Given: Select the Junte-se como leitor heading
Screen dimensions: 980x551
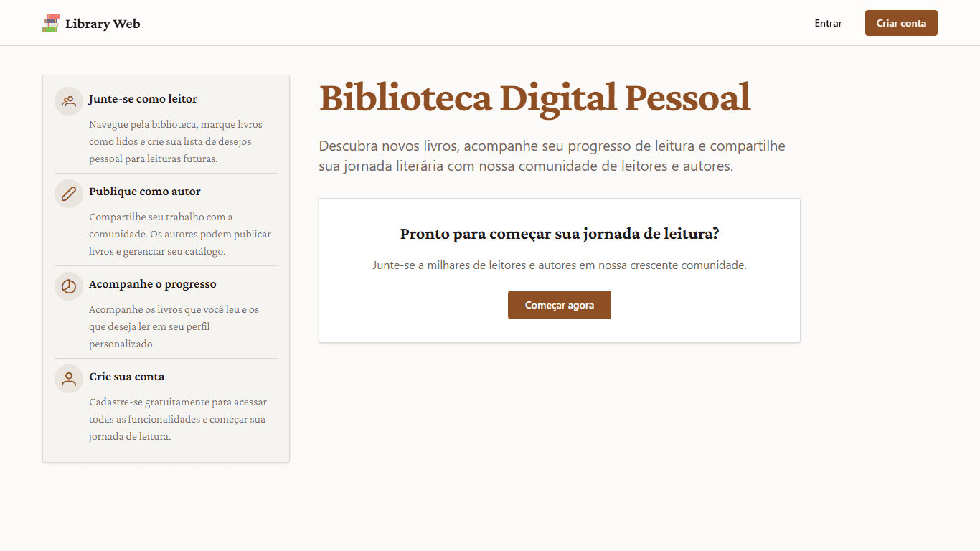Looking at the screenshot, I should coord(143,99).
